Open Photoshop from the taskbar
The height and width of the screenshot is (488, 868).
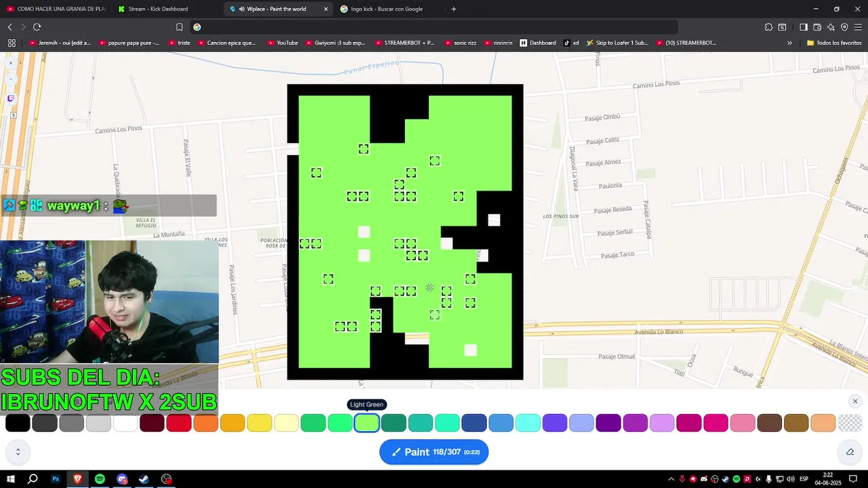pos(56,479)
